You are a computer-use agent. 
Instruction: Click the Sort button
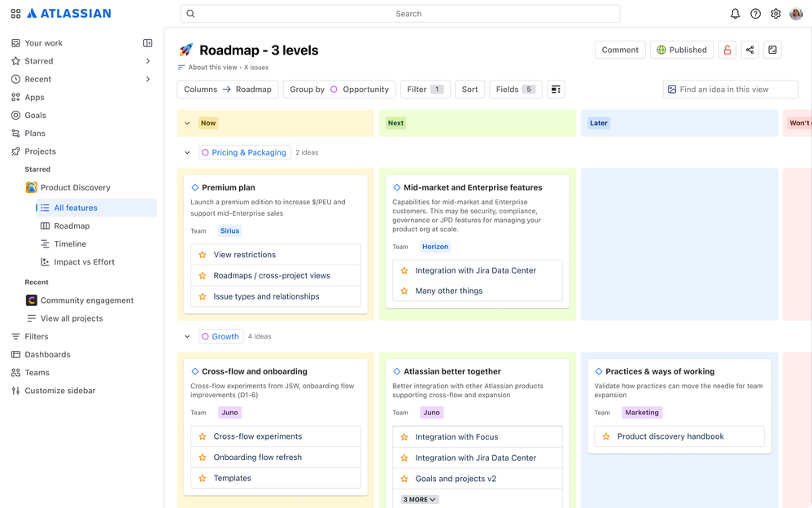tap(469, 90)
